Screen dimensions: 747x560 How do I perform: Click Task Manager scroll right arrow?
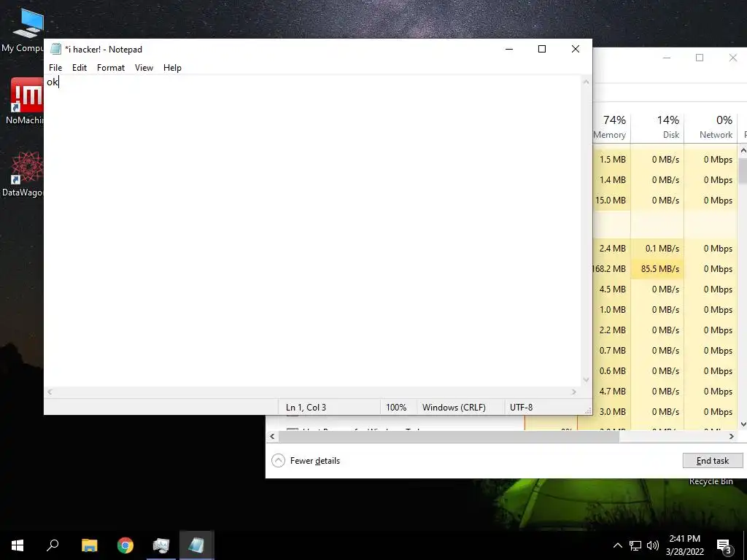coord(732,436)
